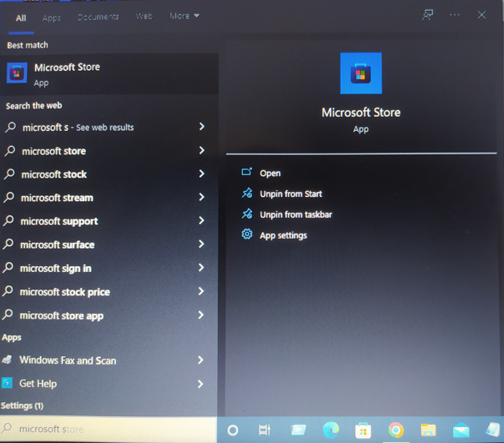504x443 pixels.
Task: Open the Microsoft Store best match result
Action: [x=109, y=74]
